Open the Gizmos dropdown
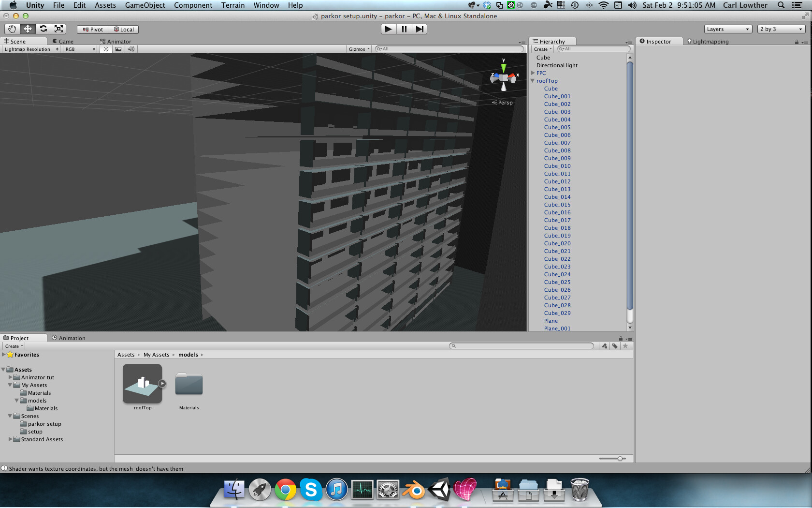The width and height of the screenshot is (812, 508). pyautogui.click(x=359, y=49)
